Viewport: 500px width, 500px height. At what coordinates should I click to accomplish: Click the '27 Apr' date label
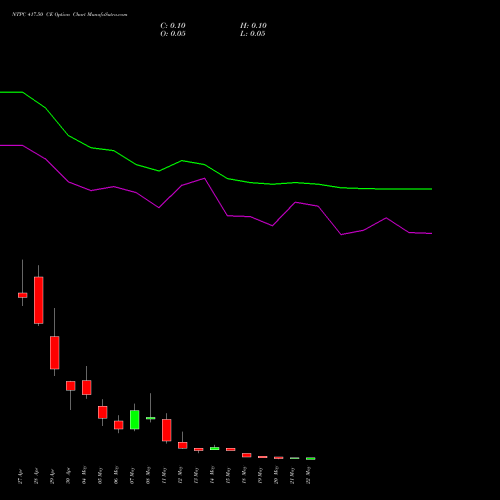click(20, 476)
